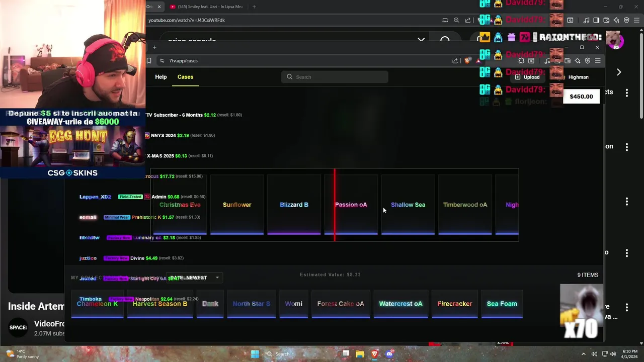
Task: Select the Passion oA case card
Action: point(351,205)
